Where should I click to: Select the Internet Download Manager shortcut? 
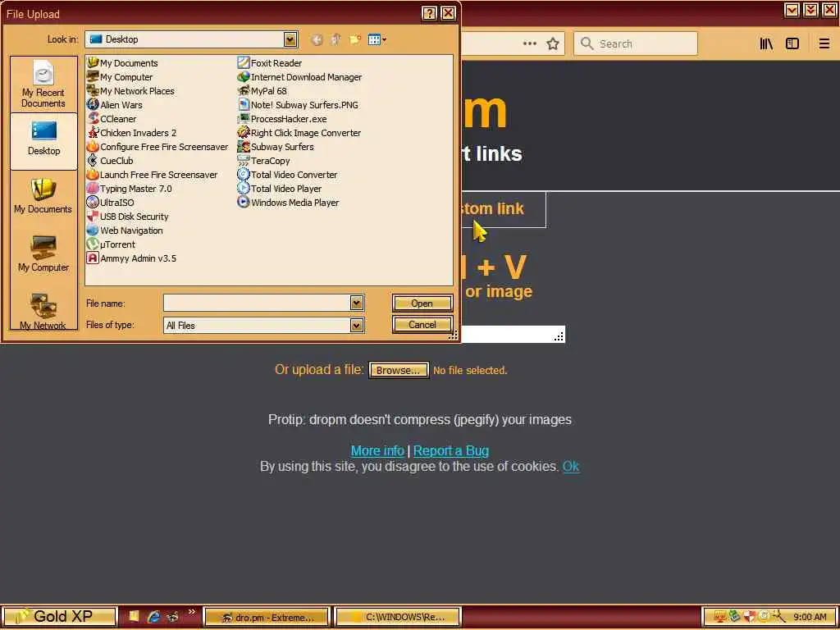300,77
